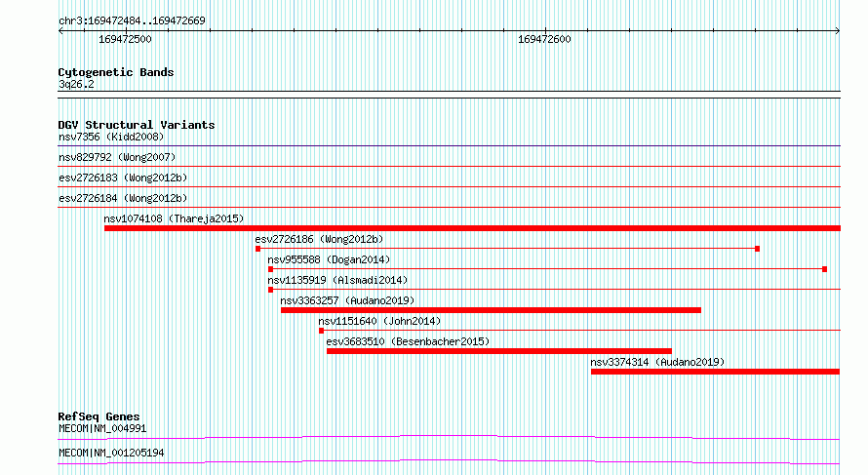The height and width of the screenshot is (475, 868).
Task: Click nsv1151640 start square marker
Action: [321, 331]
